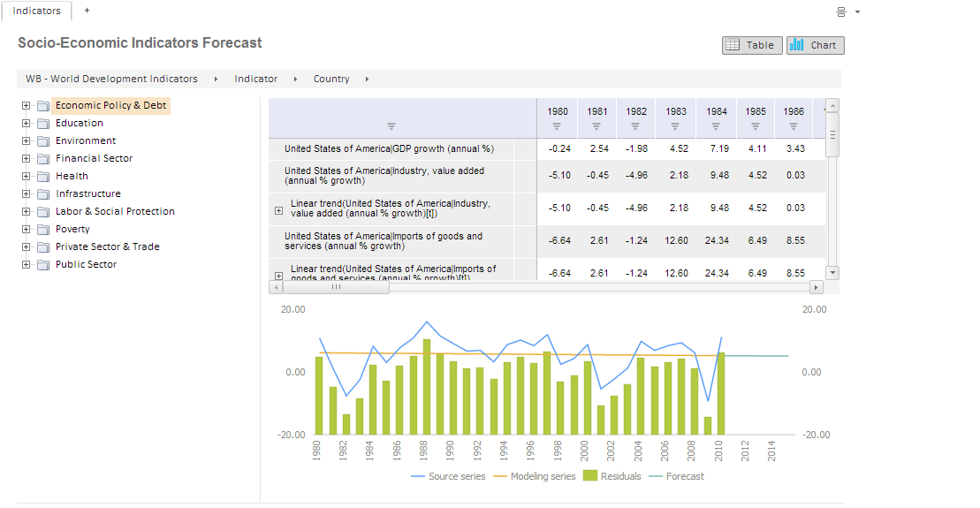This screenshot has width=980, height=508.
Task: Add a new tab with plus icon
Action: click(x=87, y=11)
